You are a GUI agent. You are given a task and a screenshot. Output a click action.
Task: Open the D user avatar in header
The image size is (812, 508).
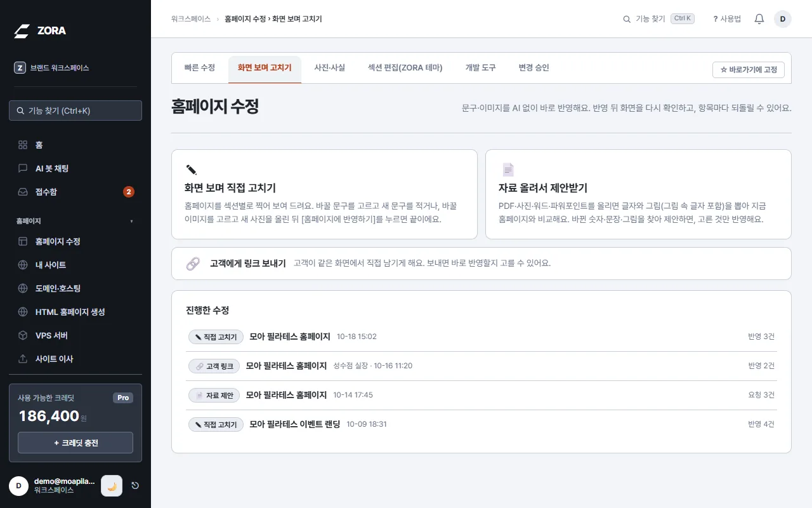pyautogui.click(x=782, y=19)
